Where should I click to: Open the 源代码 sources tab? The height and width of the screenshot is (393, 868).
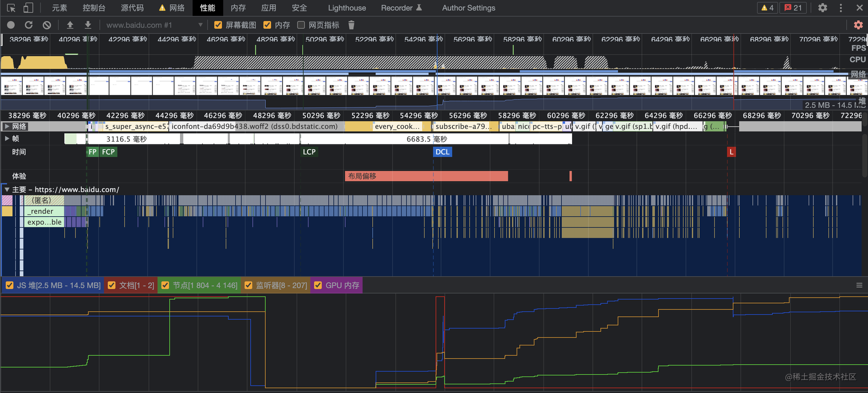point(132,8)
